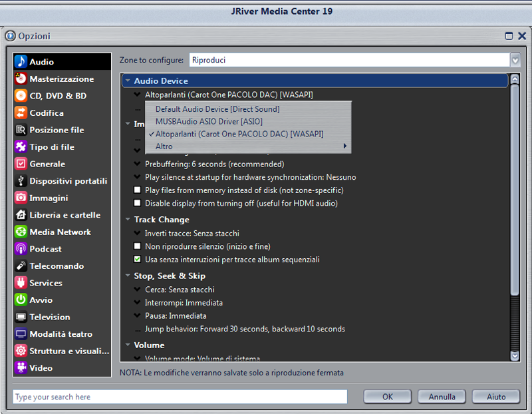Image resolution: width=532 pixels, height=414 pixels.
Task: Open the Video camera icon
Action: tap(21, 368)
